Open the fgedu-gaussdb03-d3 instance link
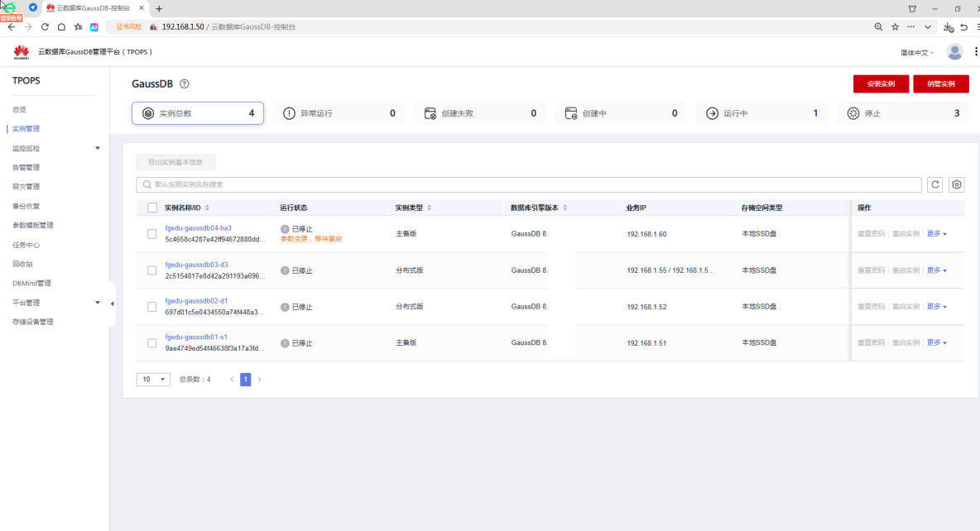 [x=196, y=265]
